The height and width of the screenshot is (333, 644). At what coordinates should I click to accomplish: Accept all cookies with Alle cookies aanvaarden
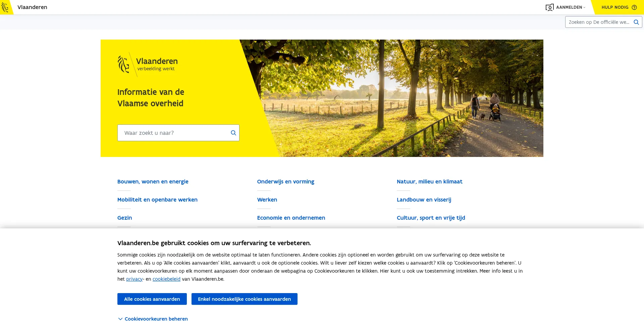coord(152,299)
